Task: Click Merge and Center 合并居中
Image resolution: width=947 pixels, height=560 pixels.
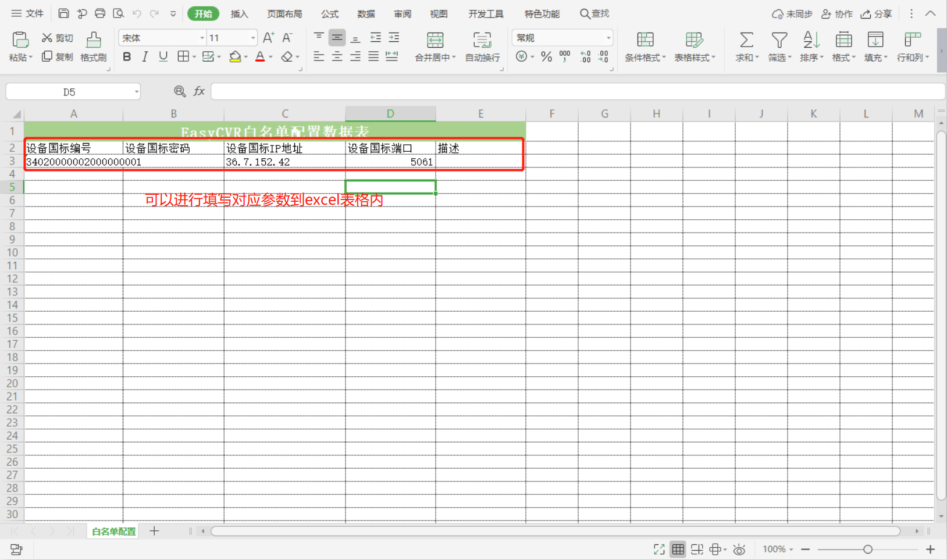Action: point(435,47)
